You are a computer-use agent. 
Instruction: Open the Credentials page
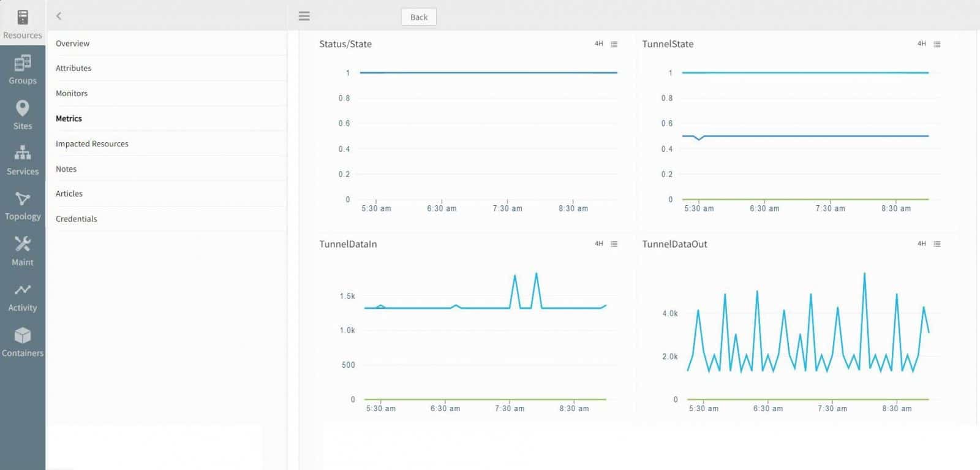point(76,219)
